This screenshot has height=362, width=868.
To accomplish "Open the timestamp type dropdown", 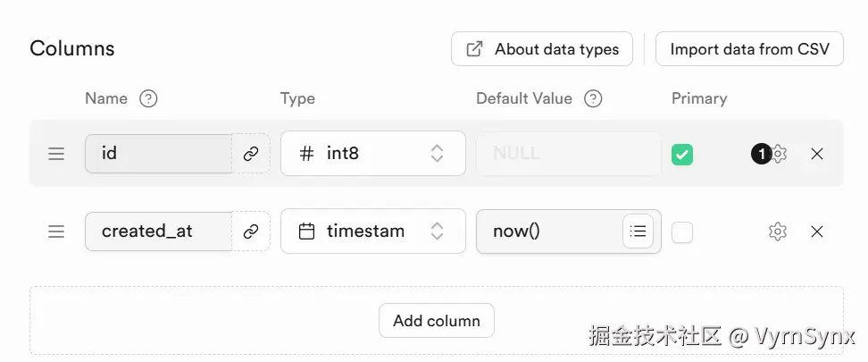I will pyautogui.click(x=372, y=232).
